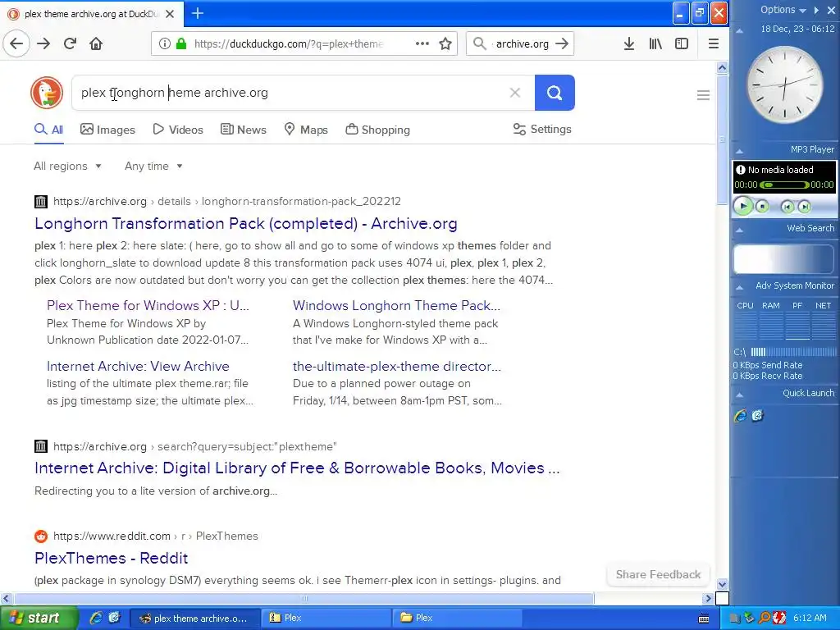Open search Settings
Viewport: 840px width, 630px height.
pos(542,129)
